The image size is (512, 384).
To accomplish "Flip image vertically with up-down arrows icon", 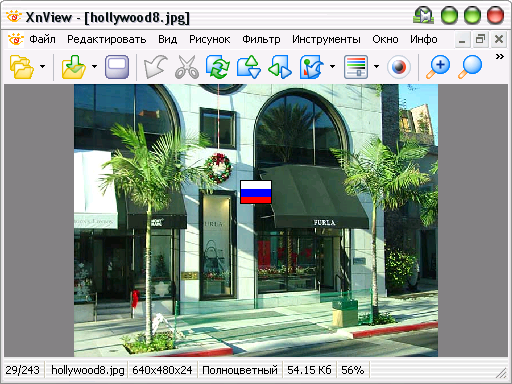I will [249, 67].
